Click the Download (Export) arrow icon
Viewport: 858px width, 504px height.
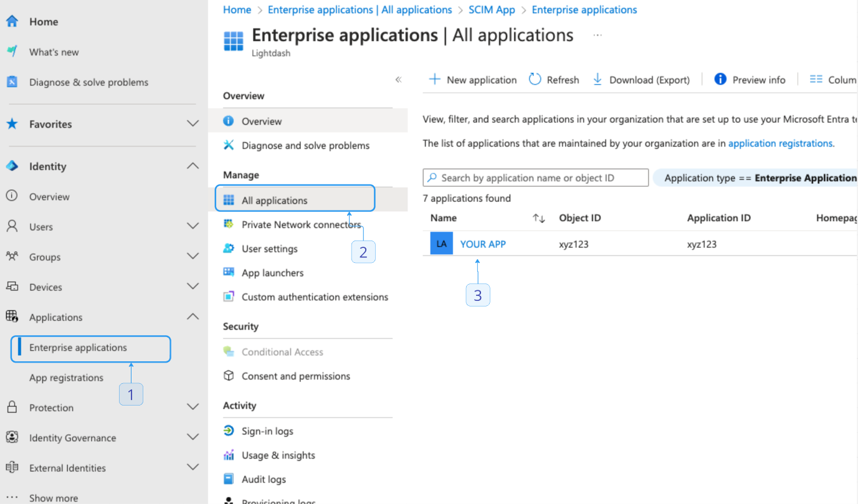tap(598, 79)
